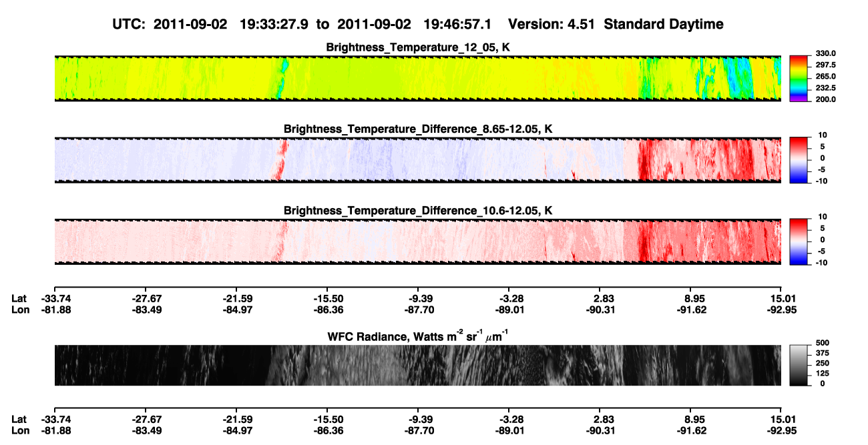The height and width of the screenshot is (445, 868).
Task: Select the 8.65-12.05 temperature difference image strip
Action: coord(417,159)
